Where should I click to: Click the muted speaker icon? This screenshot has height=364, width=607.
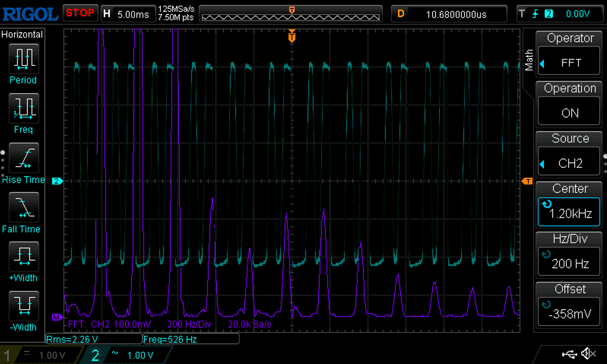[x=589, y=353]
